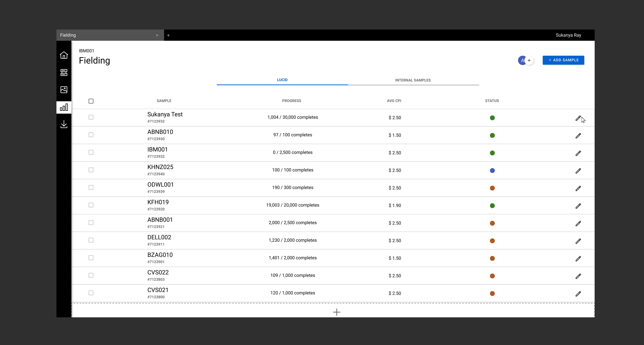Switch to the LUCID tab
The width and height of the screenshot is (644, 345).
click(x=282, y=80)
